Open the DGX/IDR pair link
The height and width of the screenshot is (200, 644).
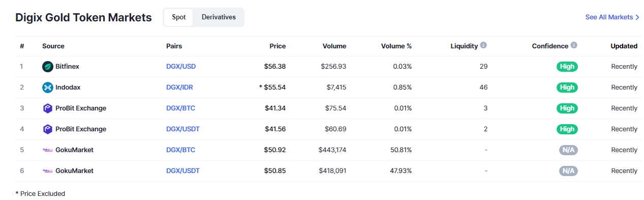(179, 87)
